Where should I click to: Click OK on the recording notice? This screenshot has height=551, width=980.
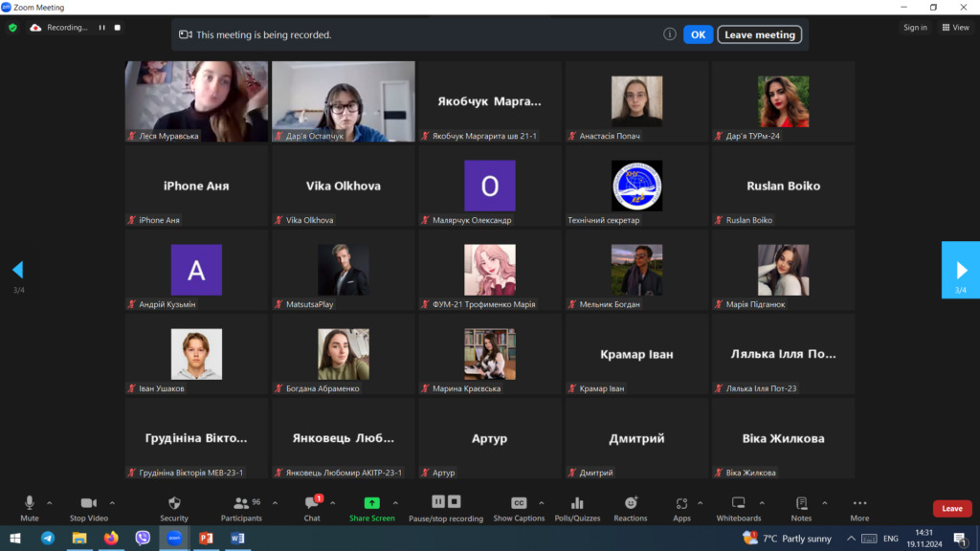coord(698,34)
